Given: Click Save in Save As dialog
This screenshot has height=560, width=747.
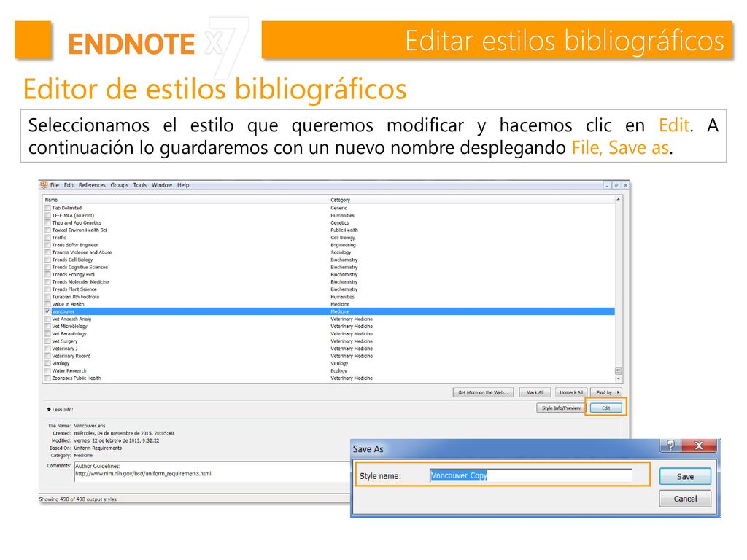Looking at the screenshot, I should click(685, 477).
